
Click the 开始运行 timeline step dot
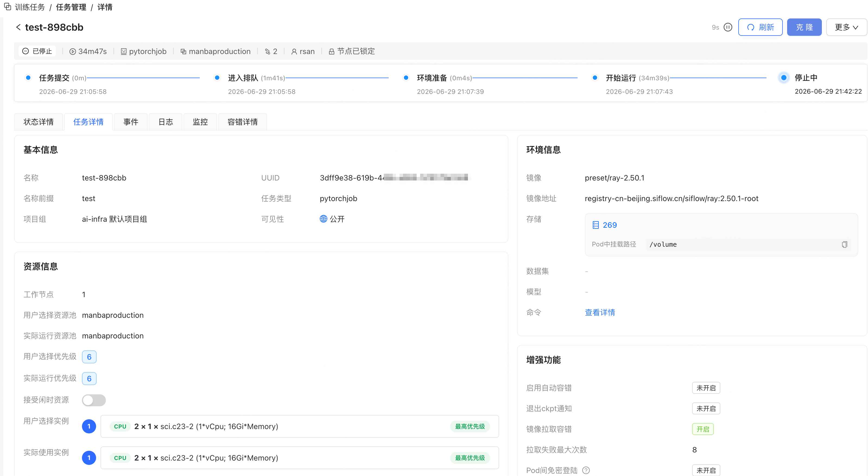595,78
